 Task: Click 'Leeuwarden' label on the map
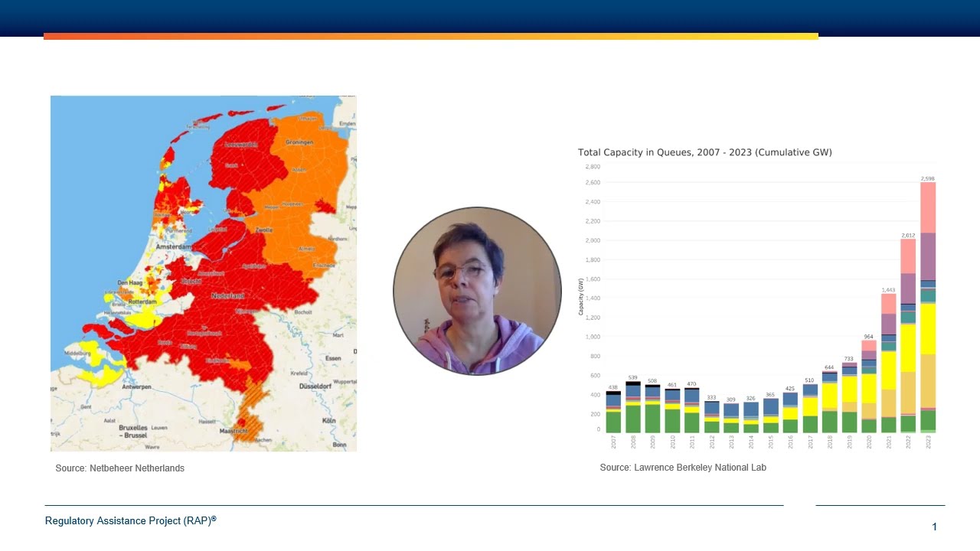pos(241,143)
